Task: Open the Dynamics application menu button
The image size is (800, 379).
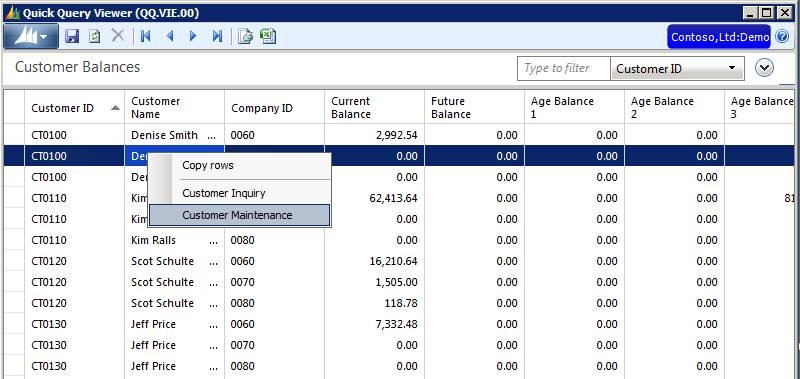Action: (31, 37)
